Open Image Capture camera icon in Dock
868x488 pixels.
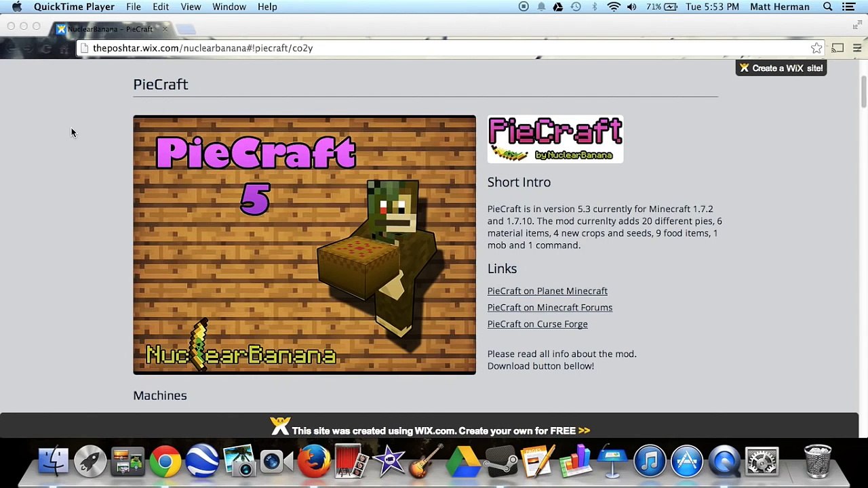(239, 462)
